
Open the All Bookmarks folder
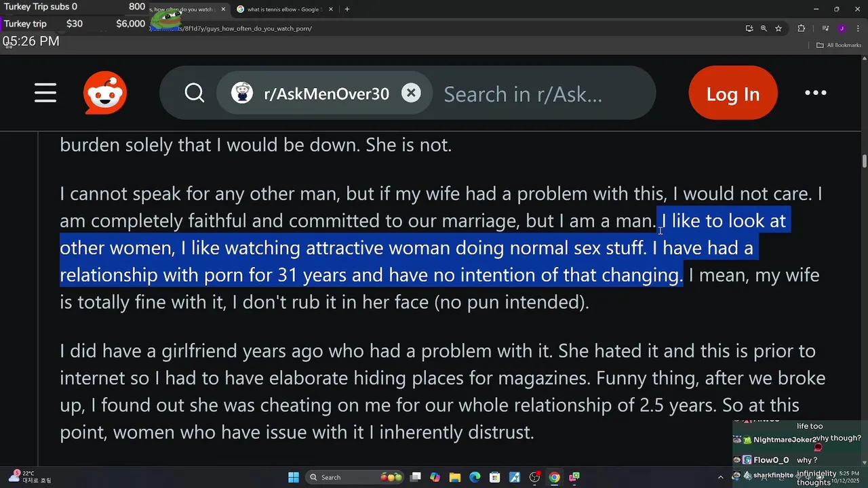839,45
